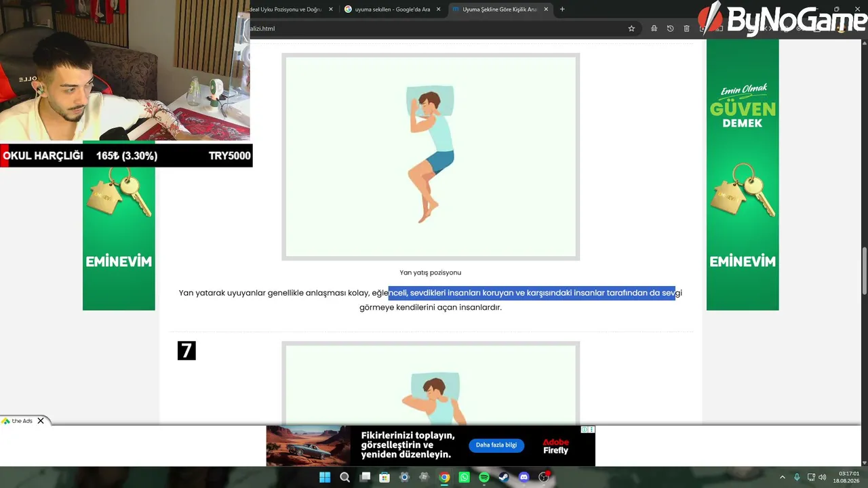Click the right Eminevim 'Güven Demek' ad banner
868x488 pixels.
(743, 175)
